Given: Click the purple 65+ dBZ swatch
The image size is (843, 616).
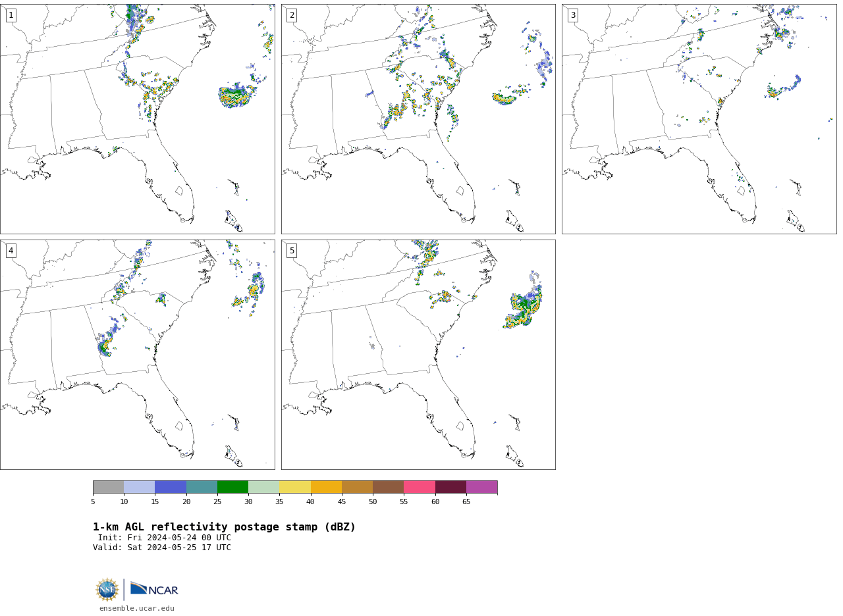Looking at the screenshot, I should click(x=482, y=487).
